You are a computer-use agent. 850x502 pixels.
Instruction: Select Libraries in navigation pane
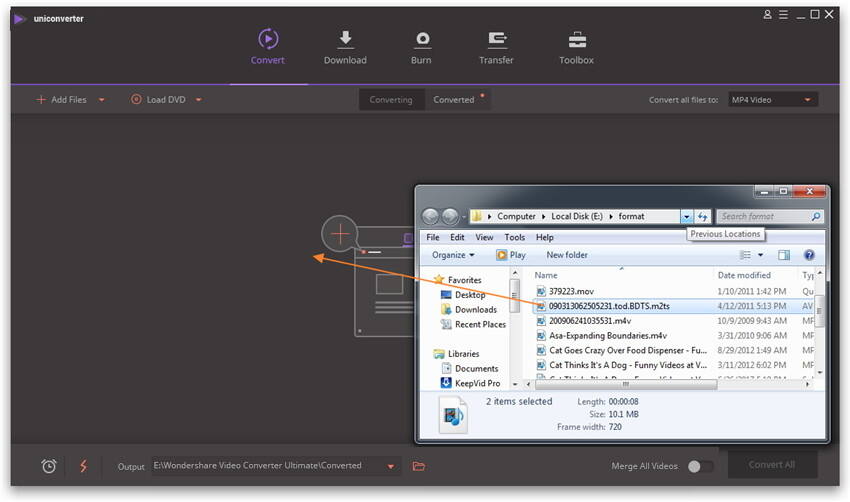456,353
